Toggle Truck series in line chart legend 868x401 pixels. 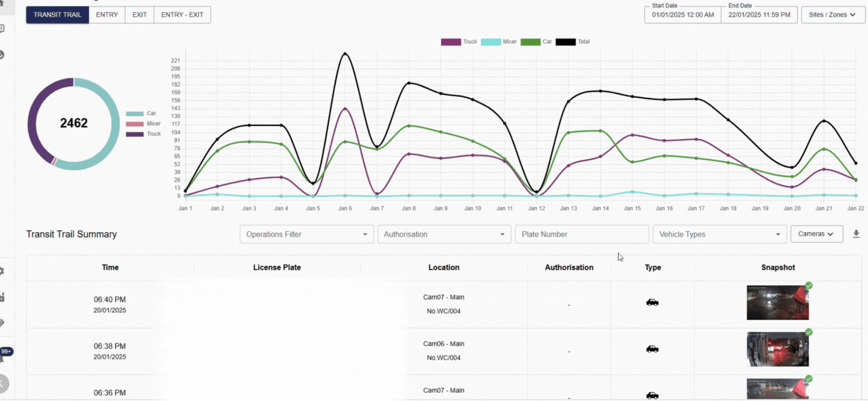(459, 42)
